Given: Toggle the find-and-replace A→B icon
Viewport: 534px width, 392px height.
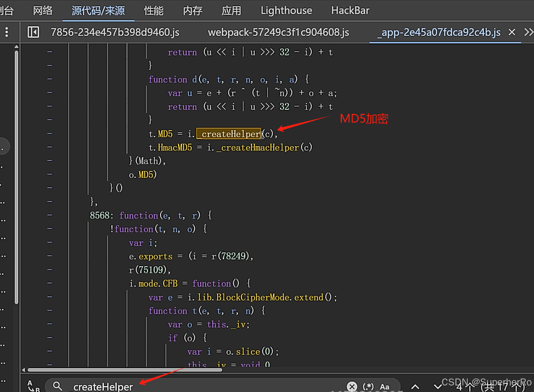Looking at the screenshot, I should click(x=33, y=386).
